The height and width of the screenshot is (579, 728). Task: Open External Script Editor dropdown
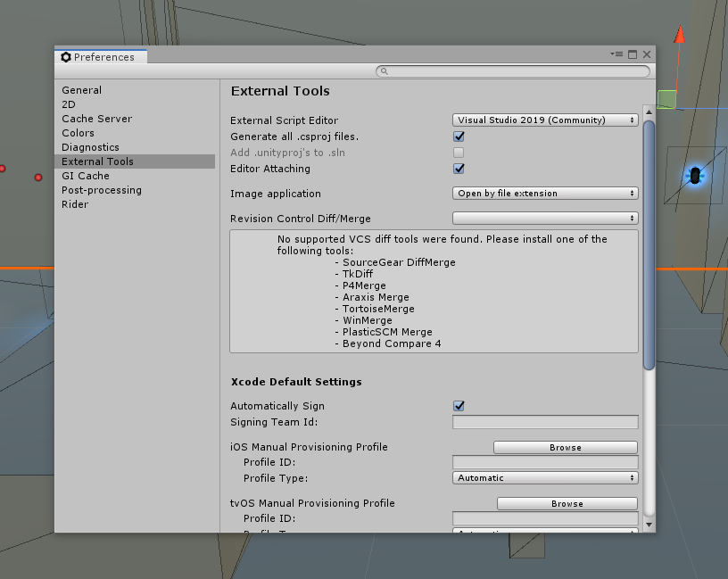point(545,120)
